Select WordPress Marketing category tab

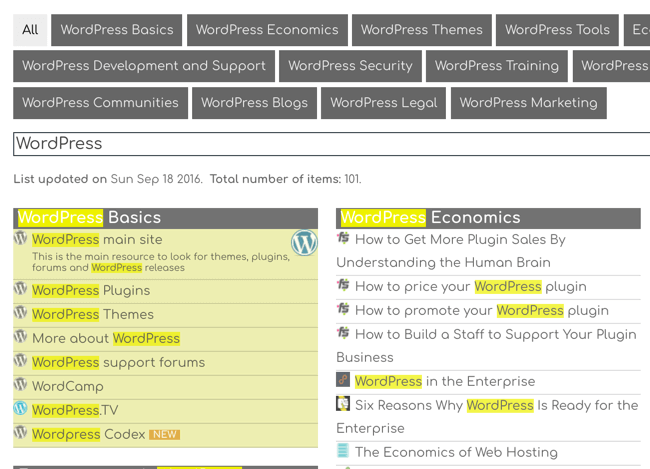point(528,103)
